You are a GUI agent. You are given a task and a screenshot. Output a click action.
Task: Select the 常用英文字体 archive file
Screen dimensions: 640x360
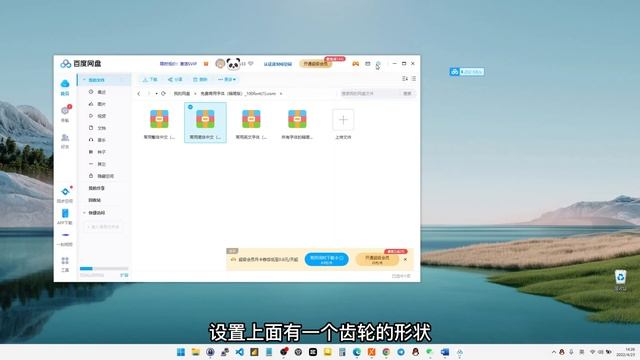(x=251, y=124)
